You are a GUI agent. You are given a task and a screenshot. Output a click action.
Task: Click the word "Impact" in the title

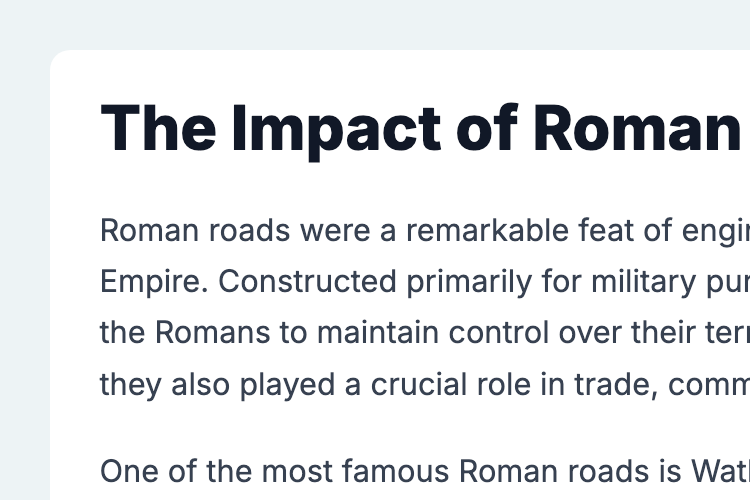pos(336,129)
